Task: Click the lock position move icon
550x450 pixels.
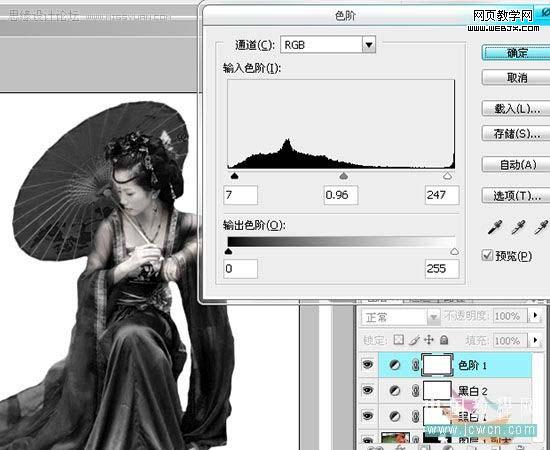Action: (429, 340)
